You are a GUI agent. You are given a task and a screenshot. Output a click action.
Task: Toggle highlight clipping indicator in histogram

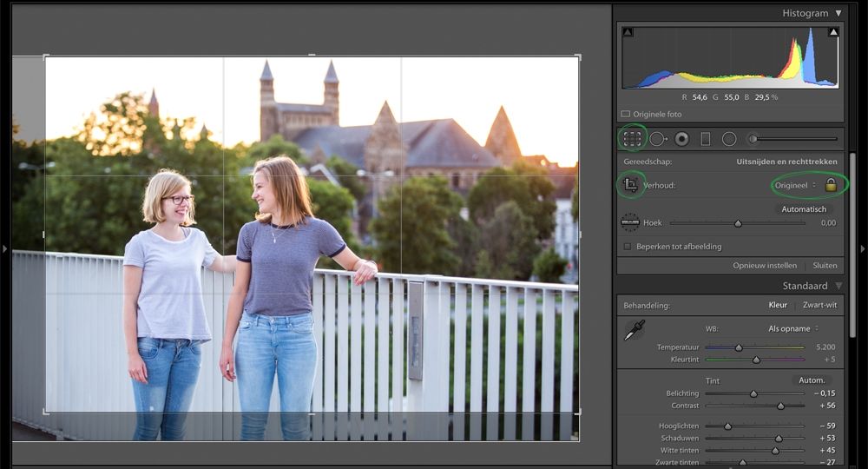[x=833, y=32]
